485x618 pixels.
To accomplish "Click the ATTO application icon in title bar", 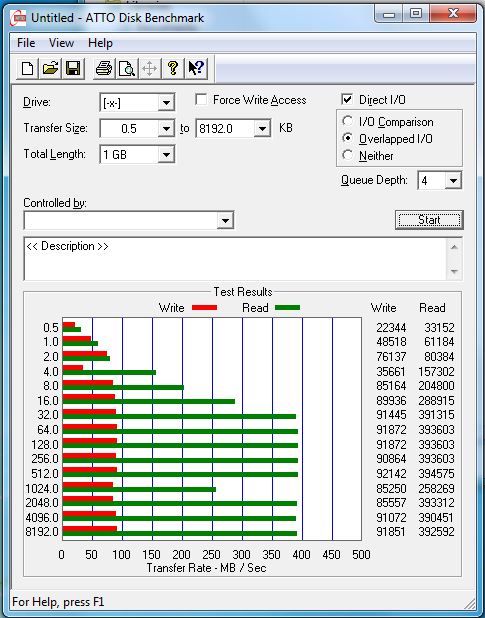I will (18, 18).
